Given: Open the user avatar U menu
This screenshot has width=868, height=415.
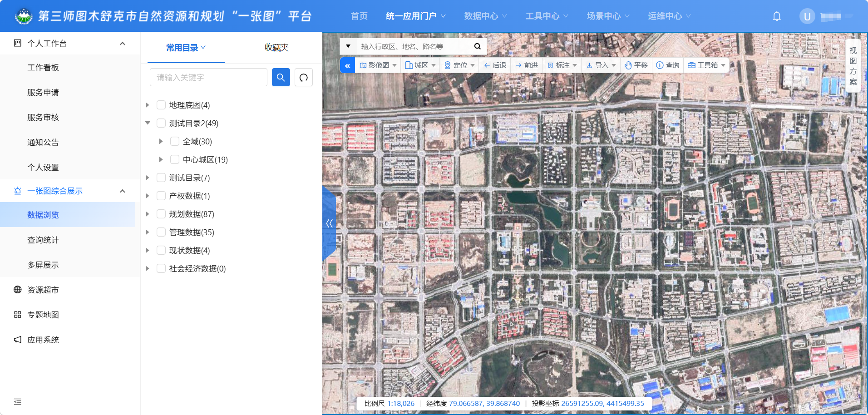Looking at the screenshot, I should point(807,17).
